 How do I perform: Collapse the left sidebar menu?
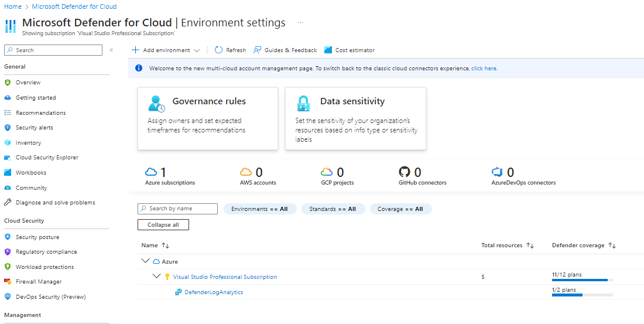coord(111,50)
